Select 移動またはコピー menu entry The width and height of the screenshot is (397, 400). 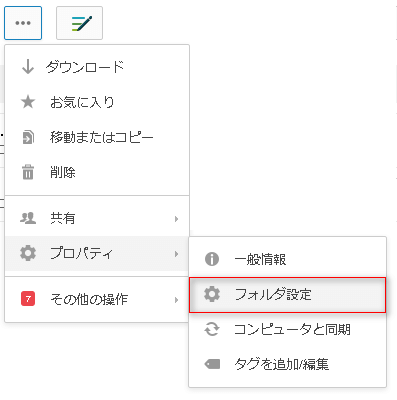[x=97, y=137]
